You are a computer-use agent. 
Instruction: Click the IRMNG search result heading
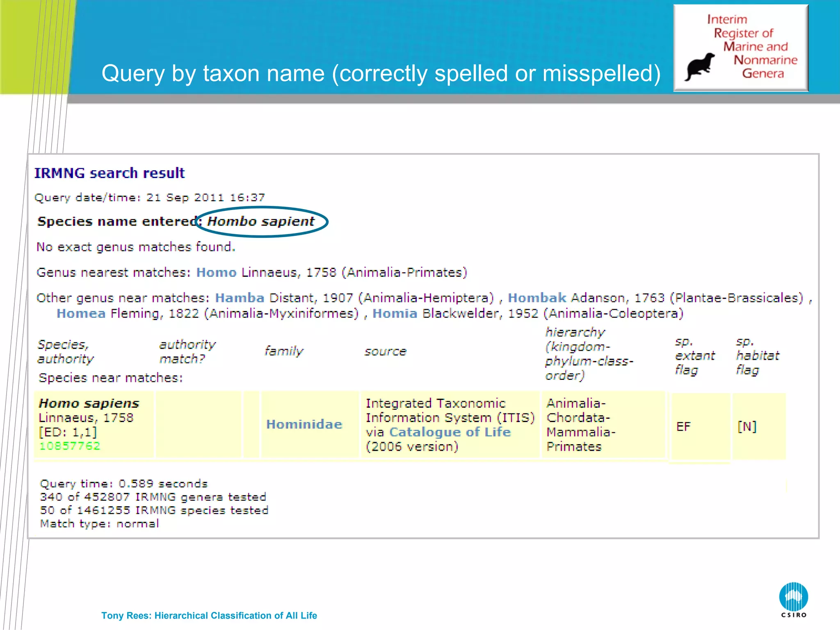[109, 173]
